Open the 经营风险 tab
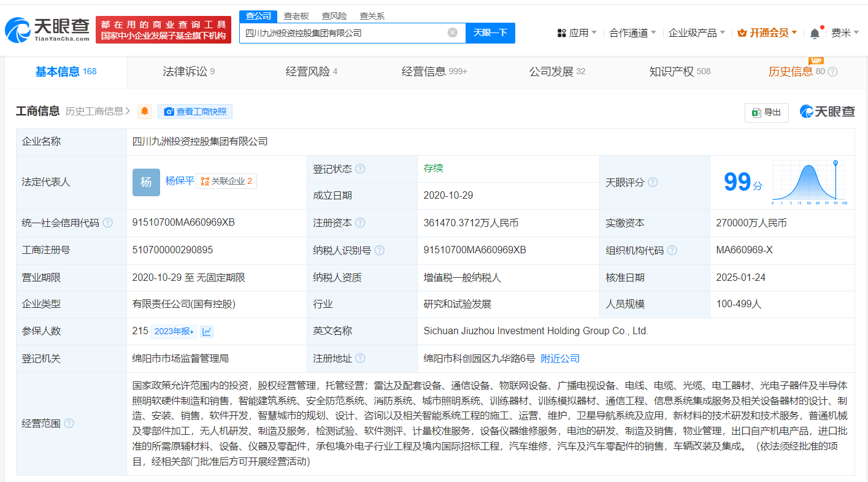 [312, 72]
